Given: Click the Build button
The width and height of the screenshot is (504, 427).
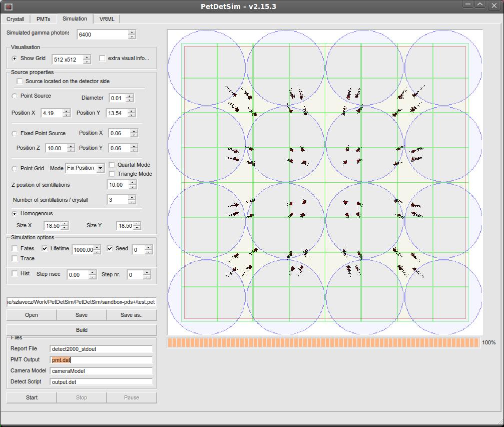Looking at the screenshot, I should [x=82, y=330].
